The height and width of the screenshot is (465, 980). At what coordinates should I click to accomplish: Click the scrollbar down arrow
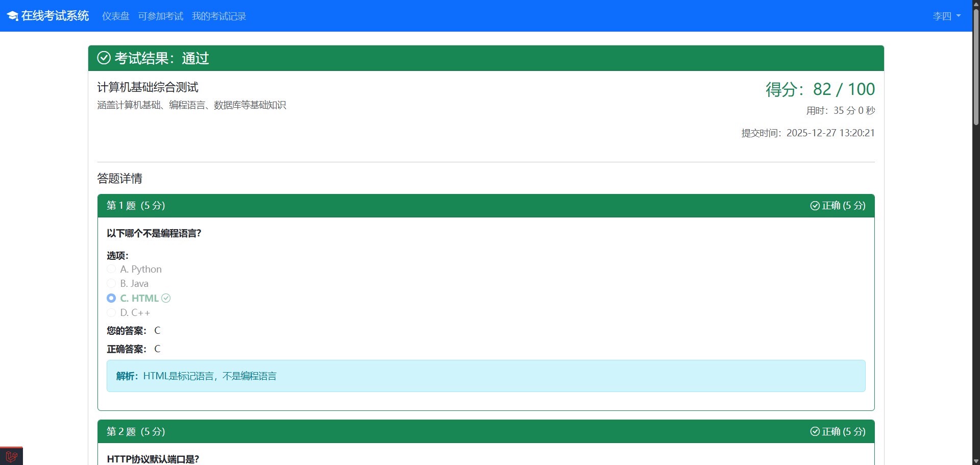pos(976,461)
